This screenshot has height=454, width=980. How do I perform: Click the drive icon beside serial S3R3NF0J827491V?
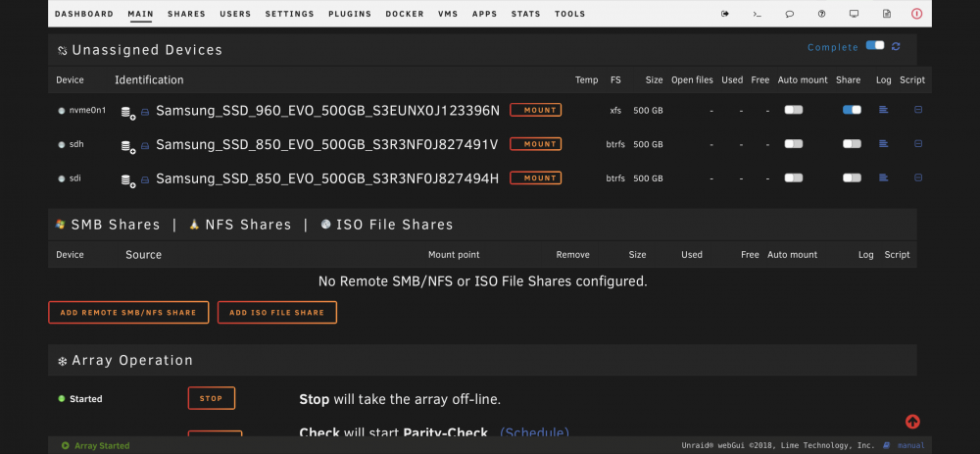click(x=145, y=146)
